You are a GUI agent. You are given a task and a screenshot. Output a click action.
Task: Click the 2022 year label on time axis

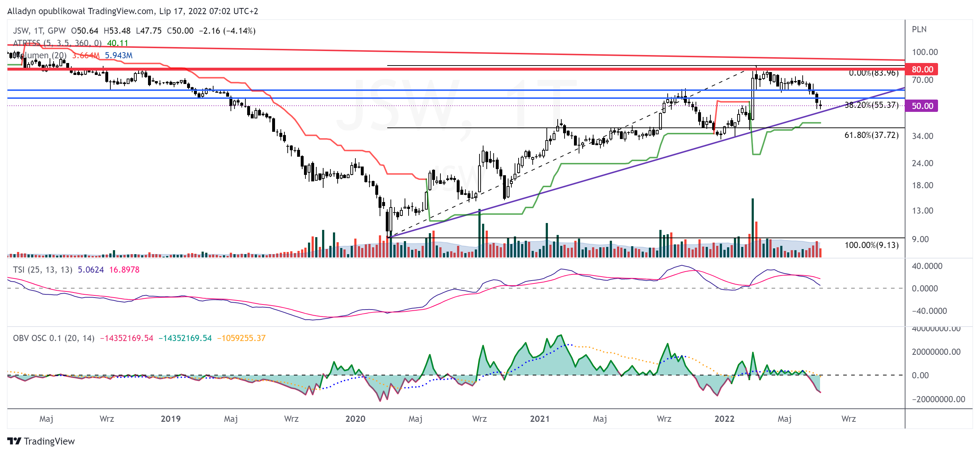[x=724, y=419]
